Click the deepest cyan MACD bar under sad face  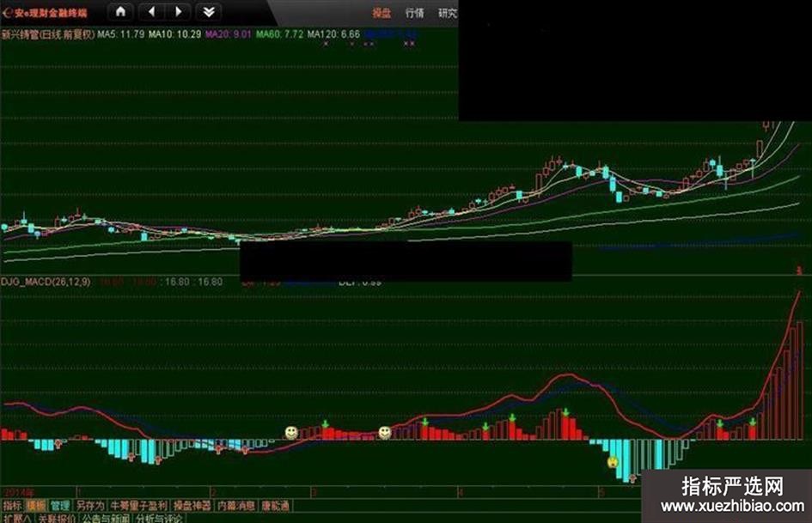[x=625, y=460]
